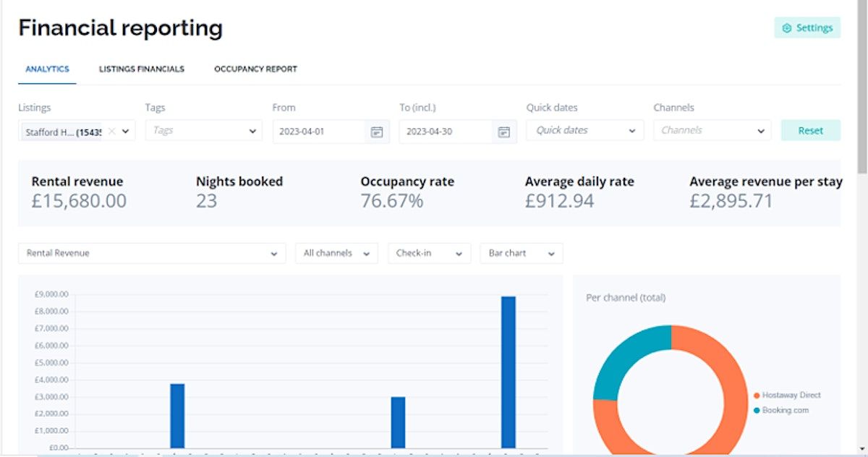
Task: Toggle Booking.com legend marker
Action: pos(757,410)
